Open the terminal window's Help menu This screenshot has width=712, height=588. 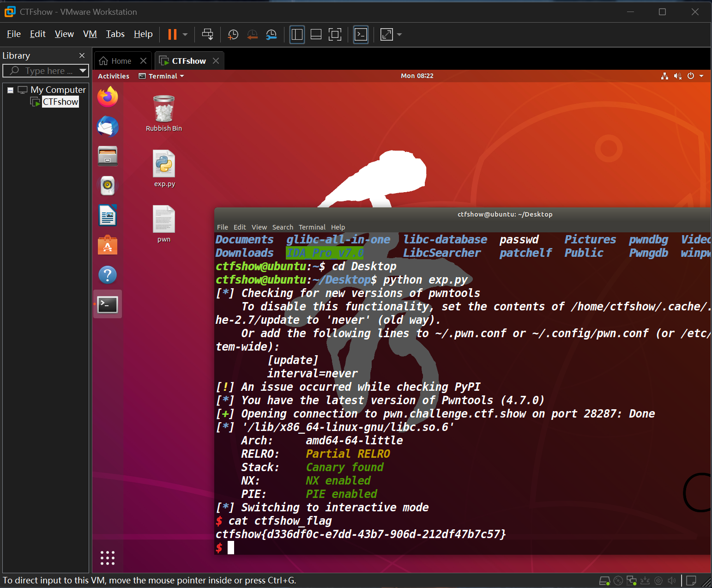[x=338, y=227]
